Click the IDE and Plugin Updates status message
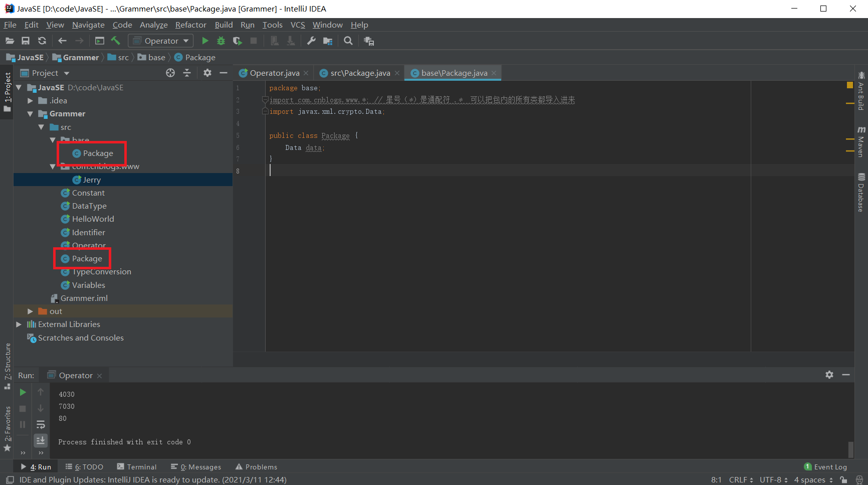This screenshot has height=485, width=868. tap(153, 480)
